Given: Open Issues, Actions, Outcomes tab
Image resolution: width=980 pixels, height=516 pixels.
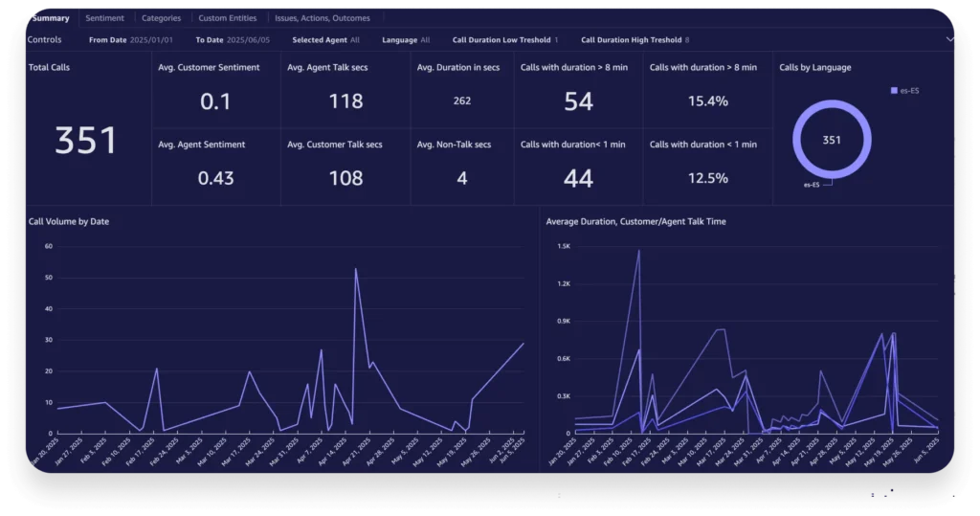Looking at the screenshot, I should tap(322, 18).
